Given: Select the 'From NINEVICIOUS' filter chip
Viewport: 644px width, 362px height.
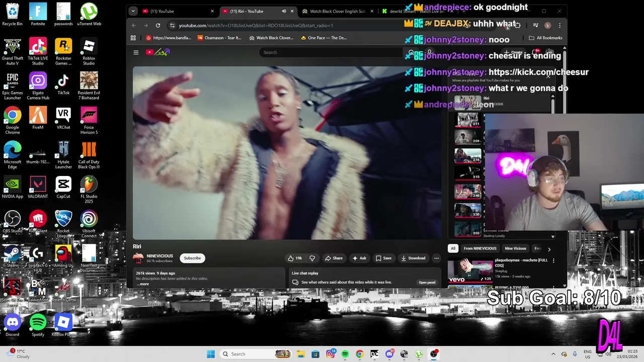Looking at the screenshot, I should pyautogui.click(x=480, y=248).
